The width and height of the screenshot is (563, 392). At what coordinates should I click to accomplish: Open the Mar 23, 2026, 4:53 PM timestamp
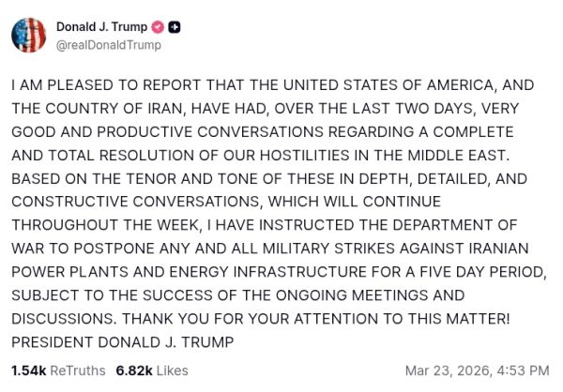pos(477,369)
